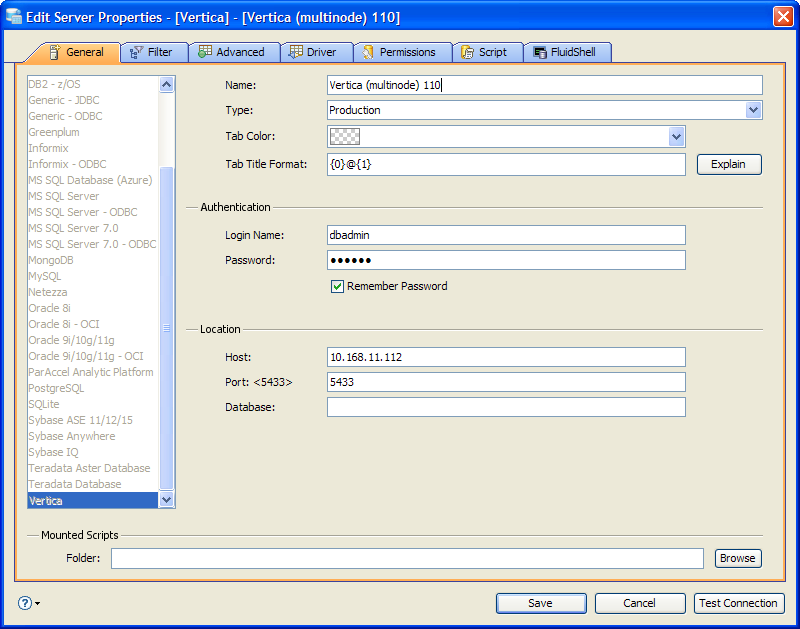Click the server icon in title bar
Viewport: 800px width, 629px height.
pyautogui.click(x=14, y=17)
